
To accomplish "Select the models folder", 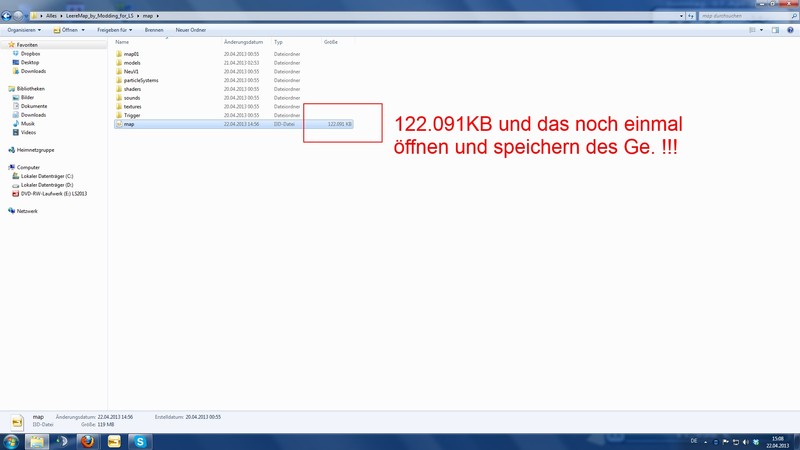I will [x=132, y=63].
